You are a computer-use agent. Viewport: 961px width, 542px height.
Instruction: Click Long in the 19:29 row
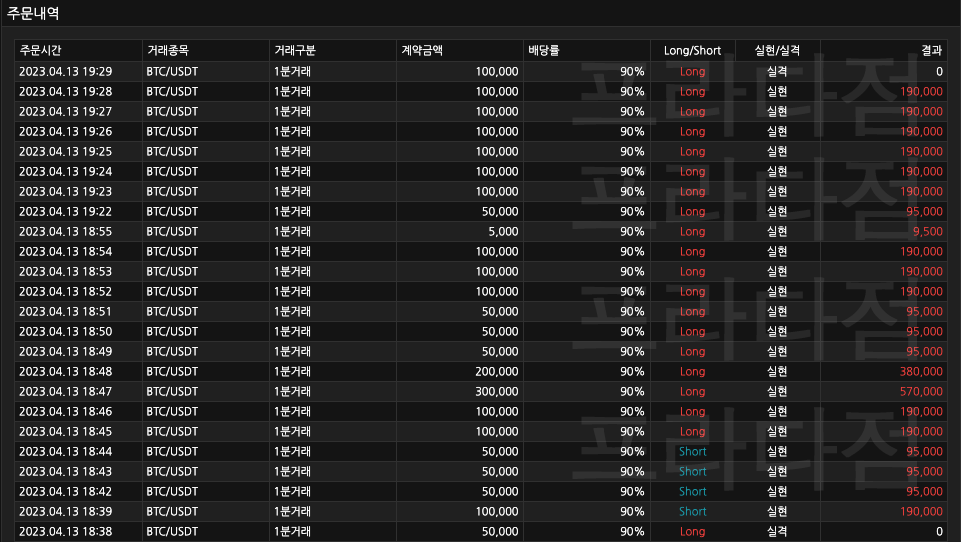(x=693, y=71)
